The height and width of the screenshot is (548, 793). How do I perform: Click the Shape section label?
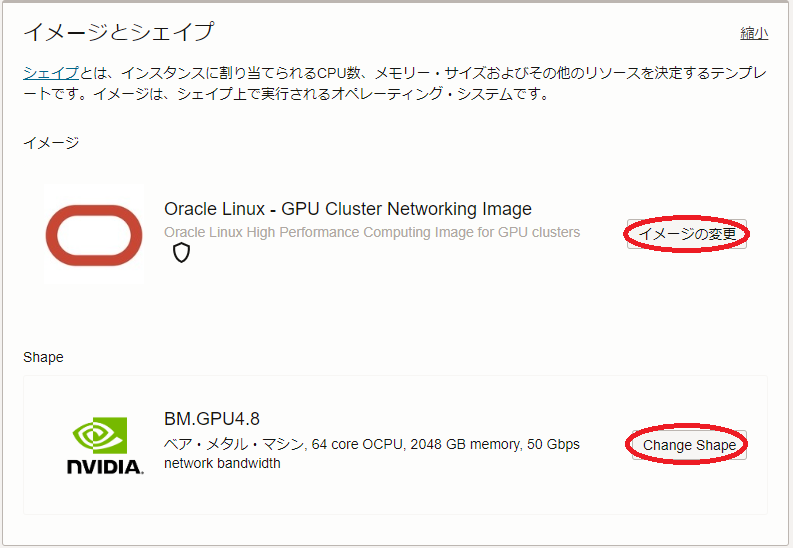point(43,357)
